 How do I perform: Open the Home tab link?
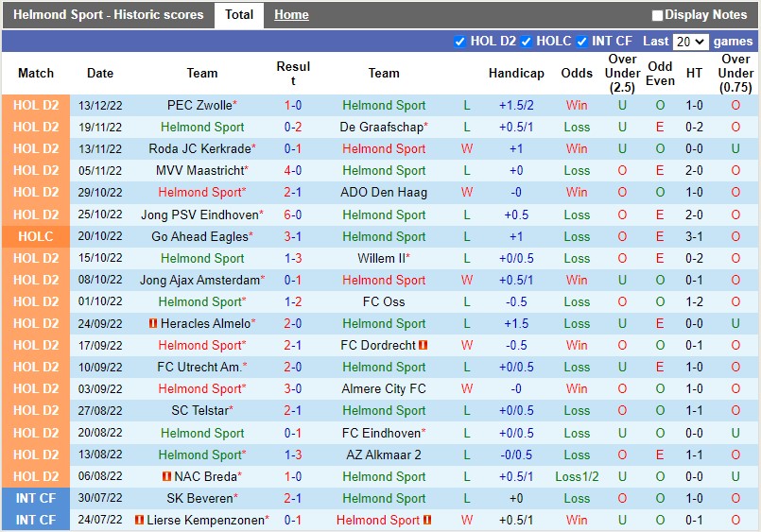pyautogui.click(x=291, y=15)
